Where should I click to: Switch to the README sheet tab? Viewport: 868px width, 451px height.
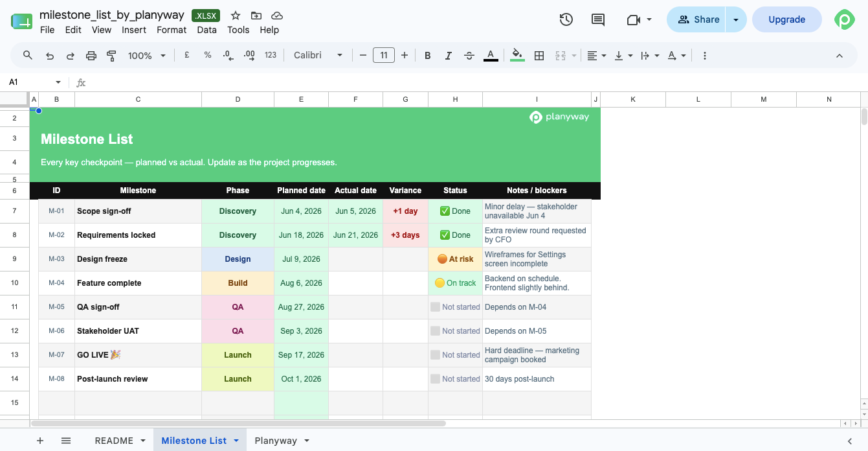pos(120,441)
